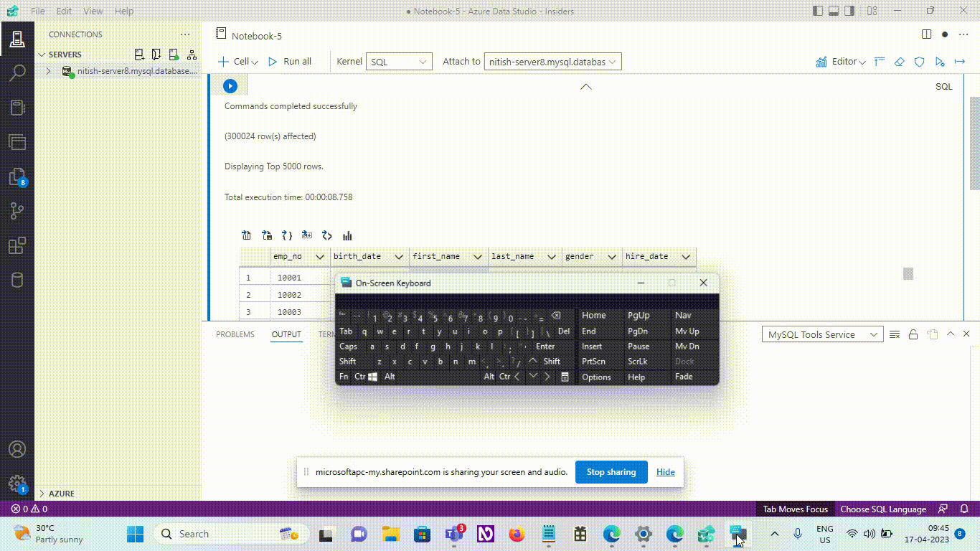980x551 pixels.
Task: Open the Connections view in activity bar
Action: click(17, 38)
